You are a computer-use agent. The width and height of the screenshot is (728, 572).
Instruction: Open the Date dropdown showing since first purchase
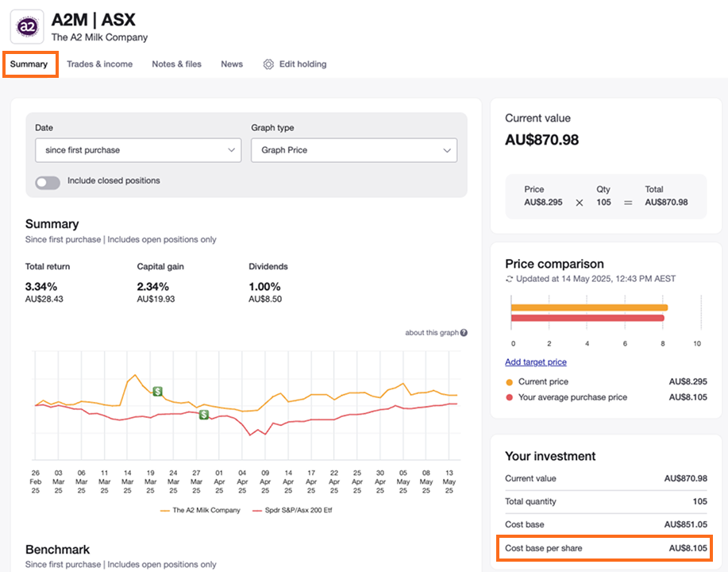(x=138, y=150)
